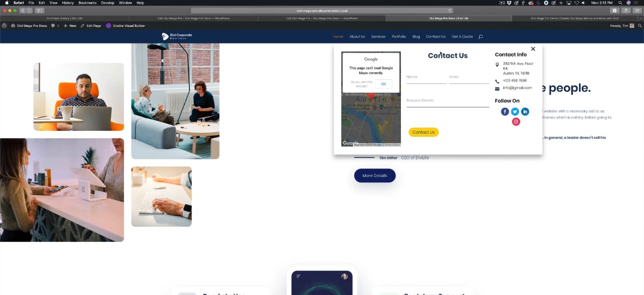Toggle the Safari sidebar button
The width and height of the screenshot is (644, 295).
(x=40, y=10)
